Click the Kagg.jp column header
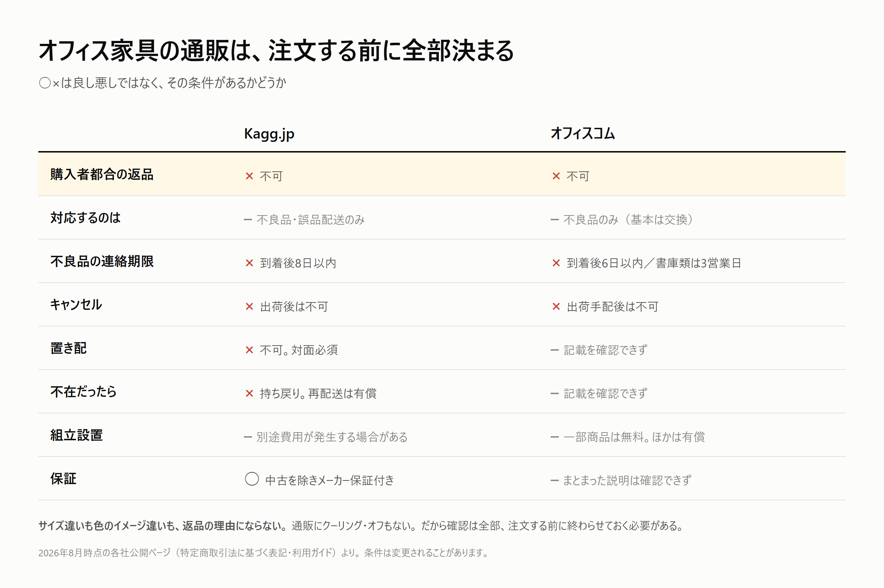884x588 pixels. 269,134
